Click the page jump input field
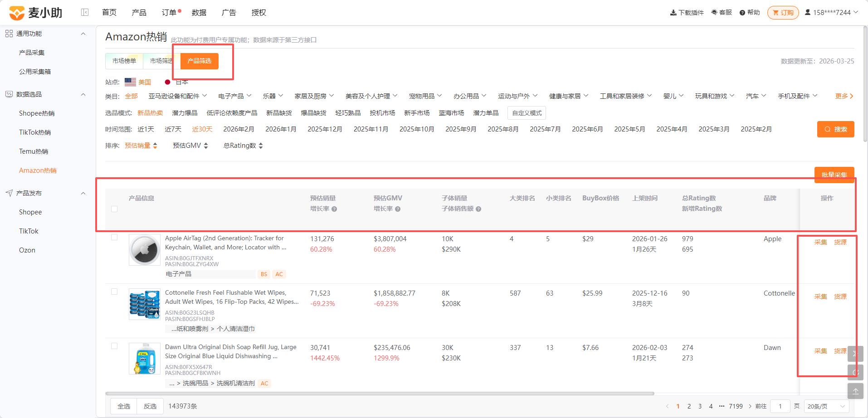The width and height of the screenshot is (868, 418). 780,406
